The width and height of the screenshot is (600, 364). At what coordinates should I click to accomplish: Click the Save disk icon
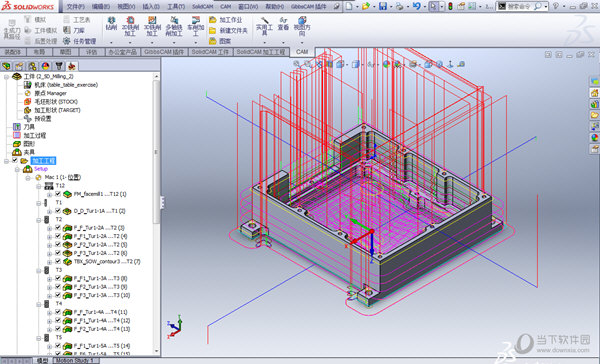coord(383,6)
